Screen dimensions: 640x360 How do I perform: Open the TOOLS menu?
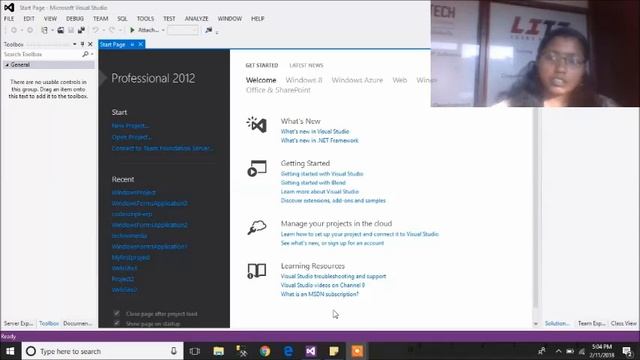pos(145,19)
